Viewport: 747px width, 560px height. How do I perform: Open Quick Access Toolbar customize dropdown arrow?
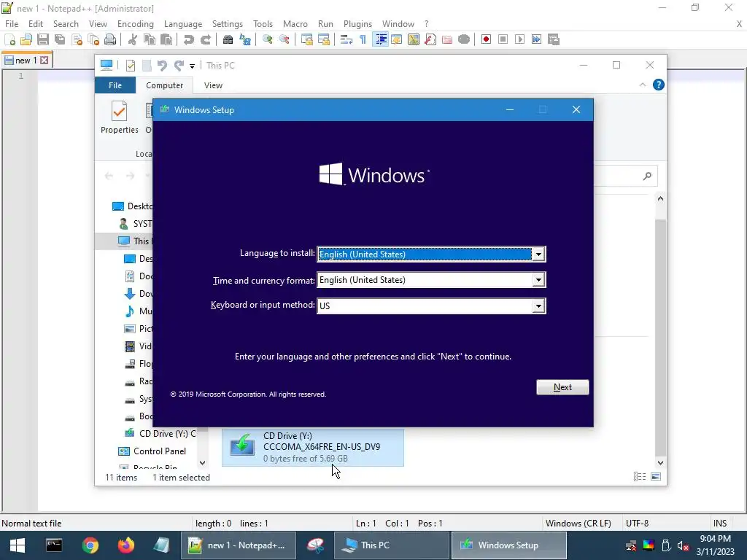coord(192,66)
